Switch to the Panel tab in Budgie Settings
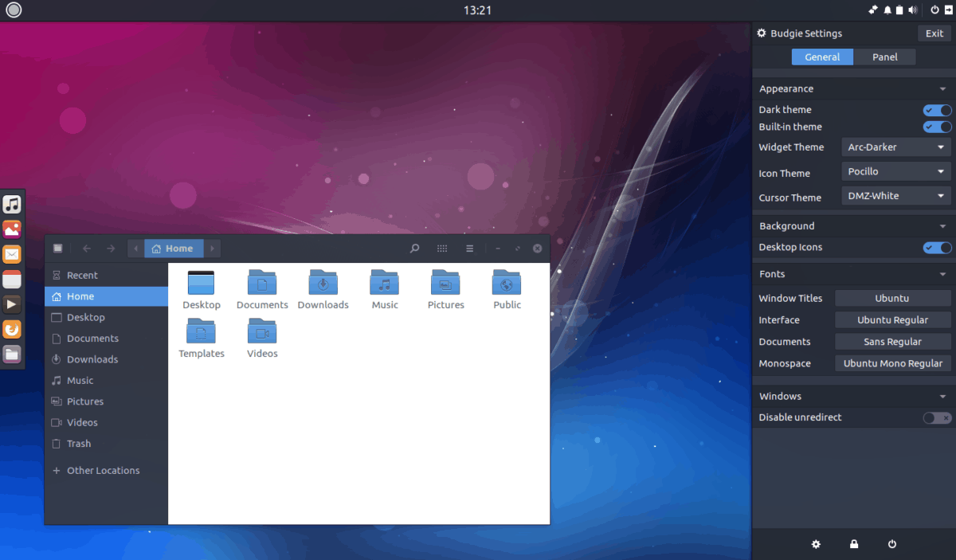This screenshot has height=560, width=956. point(884,57)
